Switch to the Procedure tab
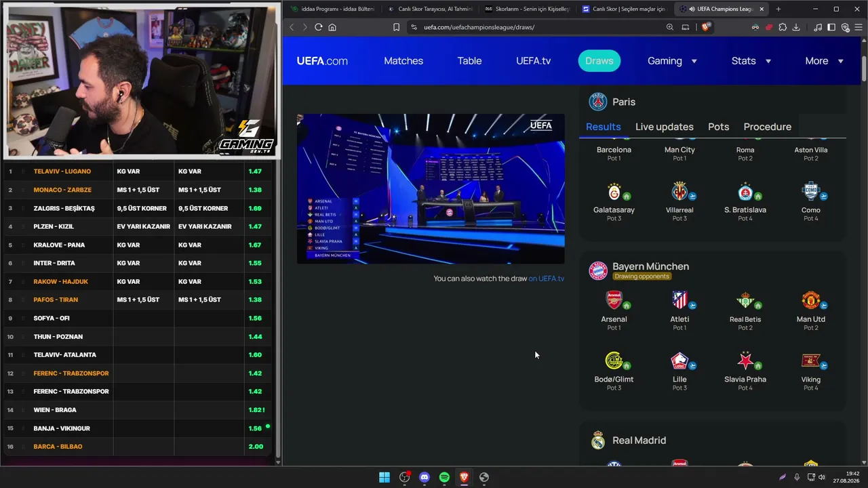868x488 pixels. click(768, 127)
